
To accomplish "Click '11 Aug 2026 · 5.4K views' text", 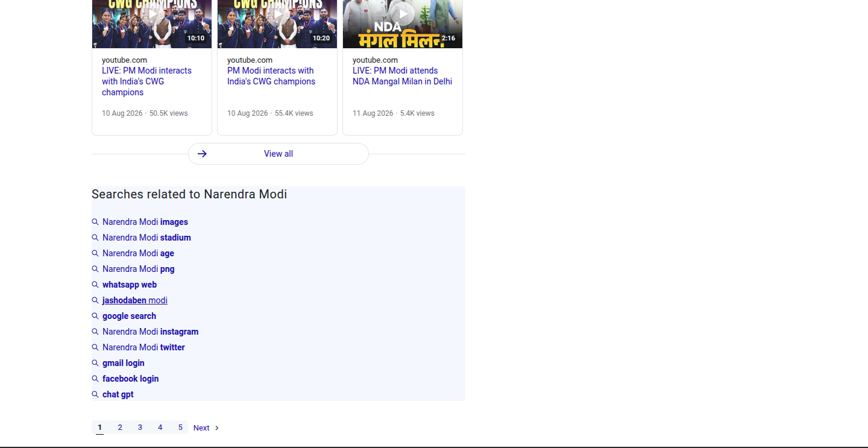I will pos(394,113).
